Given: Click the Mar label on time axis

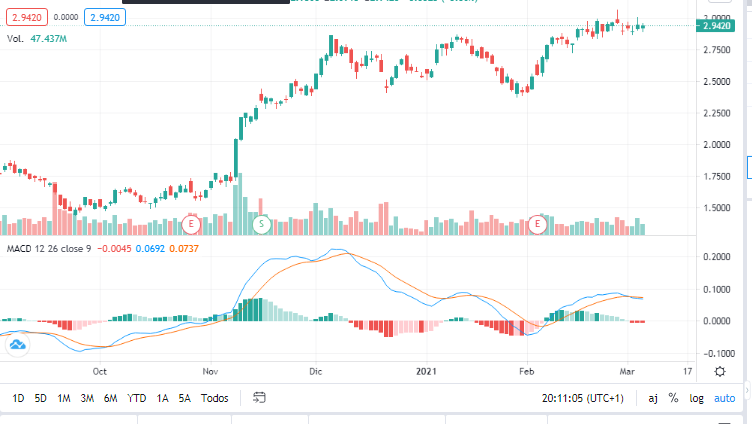Looking at the screenshot, I should pyautogui.click(x=627, y=371).
